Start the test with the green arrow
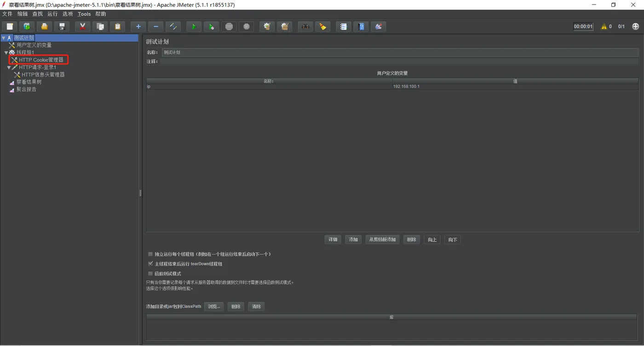 (194, 27)
